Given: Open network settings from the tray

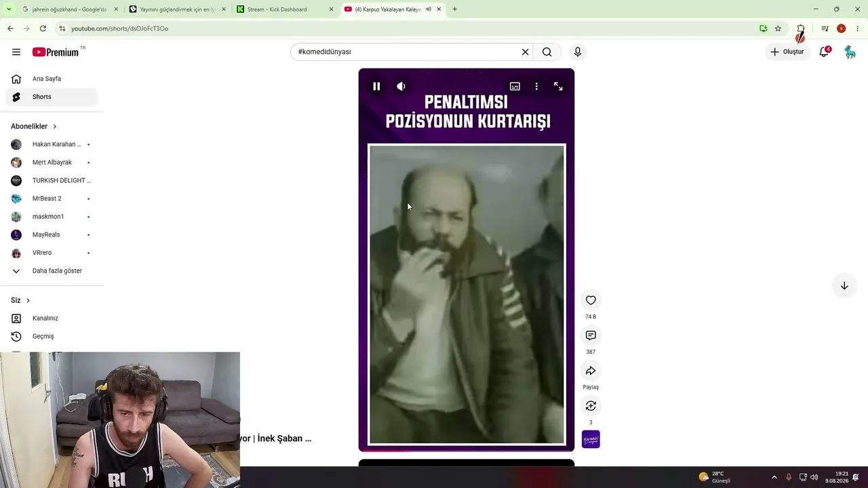Looking at the screenshot, I should click(803, 477).
